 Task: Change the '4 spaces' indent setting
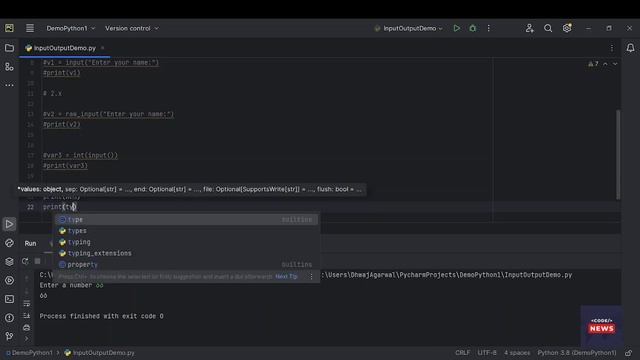pyautogui.click(x=517, y=353)
